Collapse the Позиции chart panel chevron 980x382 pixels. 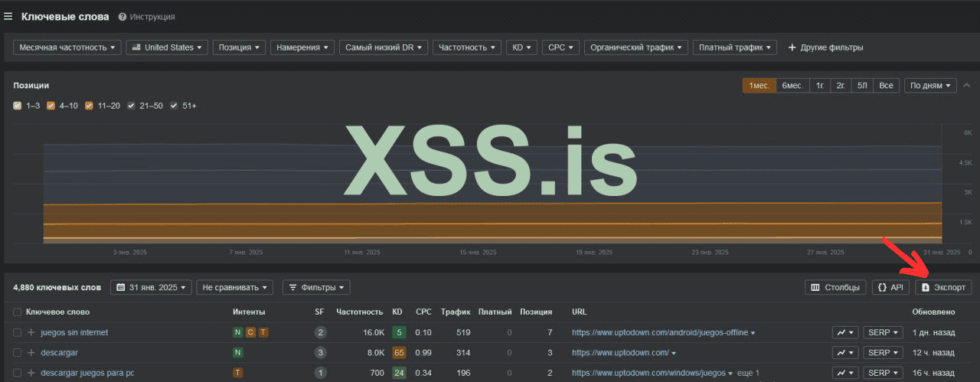coord(966,85)
